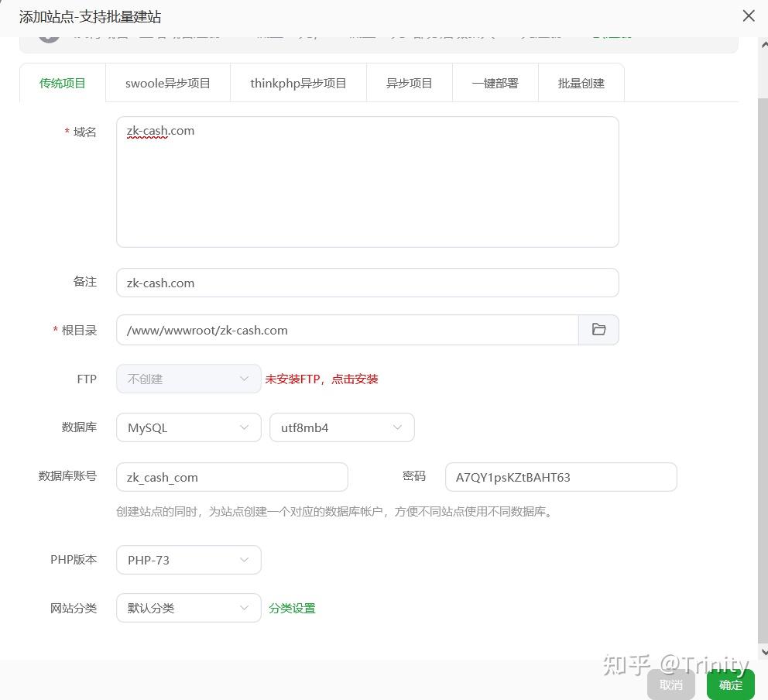768x700 pixels.
Task: Open the PHP-73 version dropdown
Action: [x=187, y=559]
